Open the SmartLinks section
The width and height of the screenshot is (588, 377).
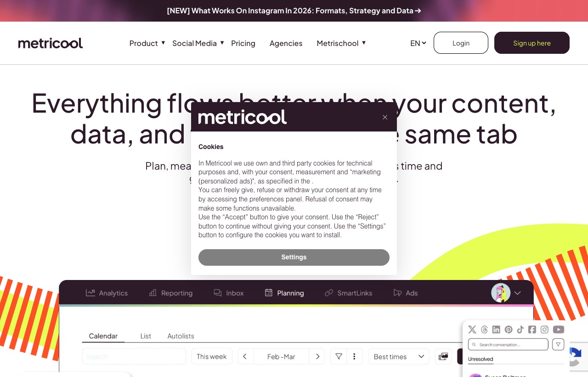pyautogui.click(x=348, y=293)
